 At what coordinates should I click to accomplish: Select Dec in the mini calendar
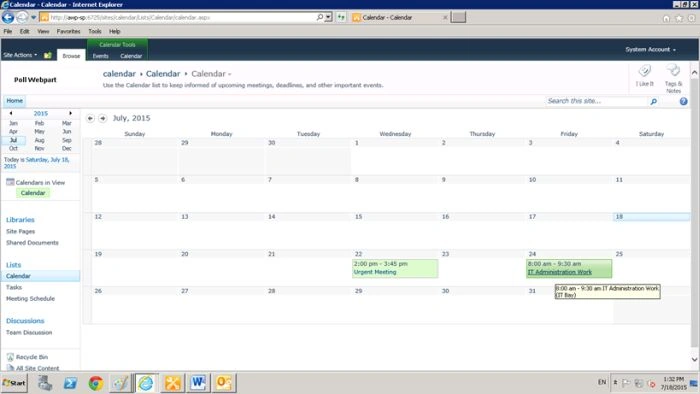pyautogui.click(x=67, y=148)
